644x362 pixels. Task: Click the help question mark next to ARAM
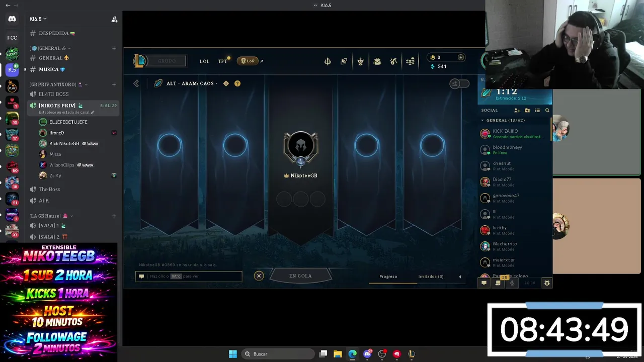coord(237,83)
